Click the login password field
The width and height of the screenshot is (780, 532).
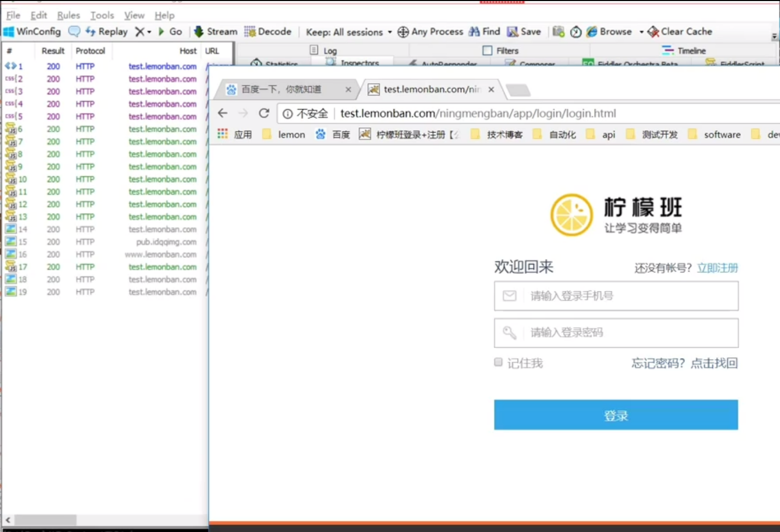coord(616,333)
